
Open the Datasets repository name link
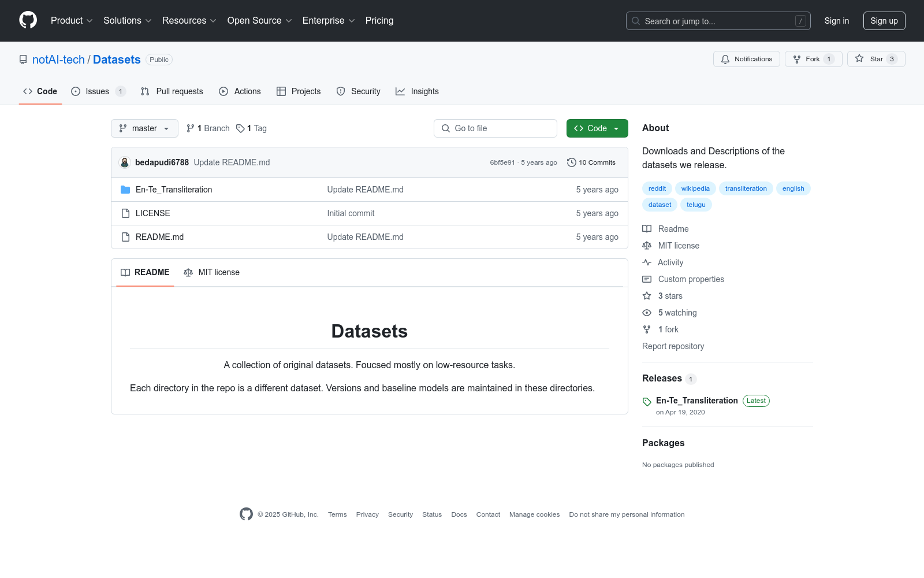117,60
